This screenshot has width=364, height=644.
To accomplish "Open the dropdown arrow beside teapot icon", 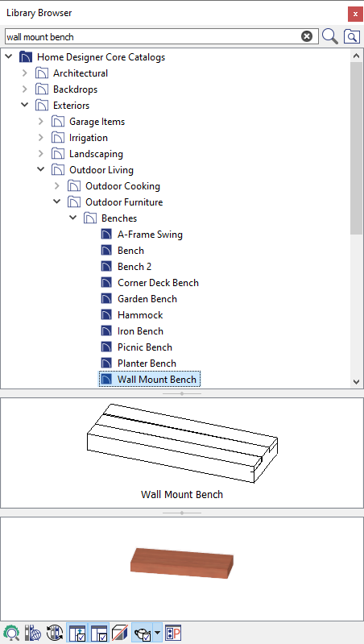I will pos(158,633).
